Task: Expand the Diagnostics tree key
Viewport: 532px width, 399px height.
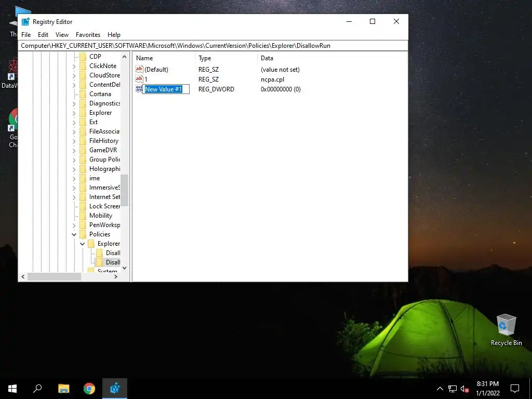Action: (x=74, y=103)
